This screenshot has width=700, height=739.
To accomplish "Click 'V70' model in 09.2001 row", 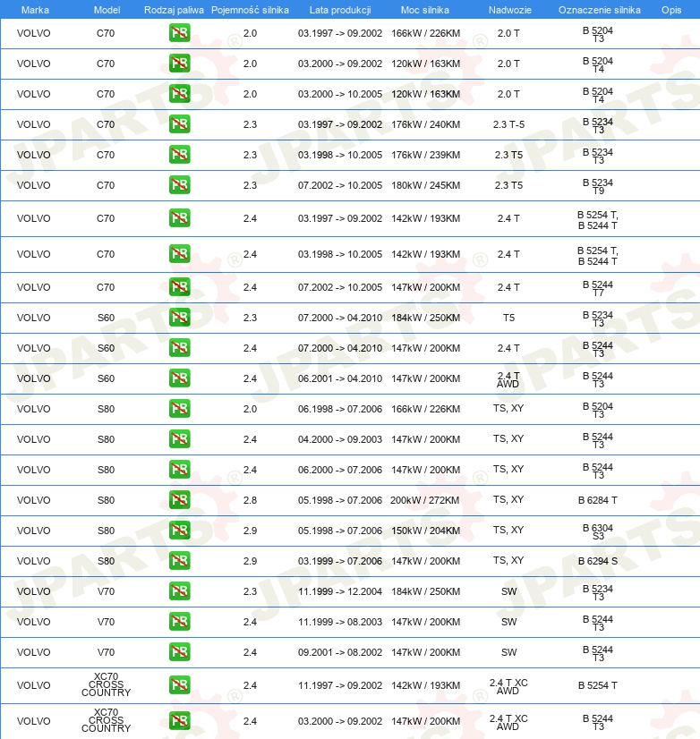I will [106, 652].
